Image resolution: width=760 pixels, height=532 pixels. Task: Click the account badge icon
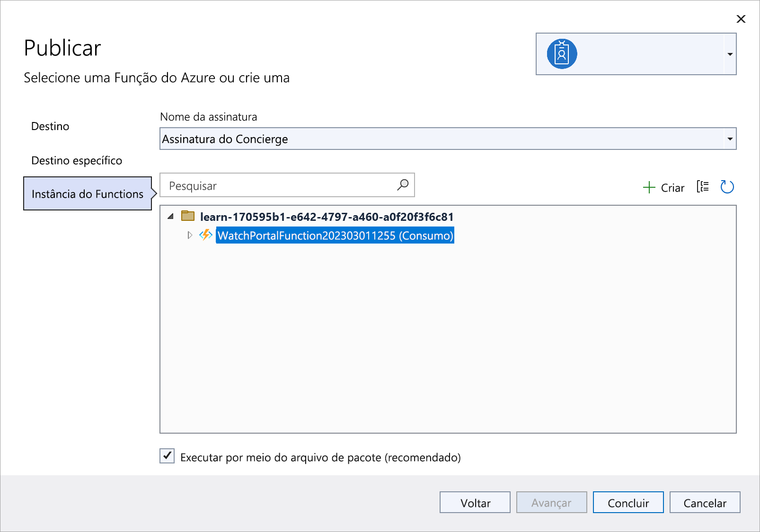562,54
